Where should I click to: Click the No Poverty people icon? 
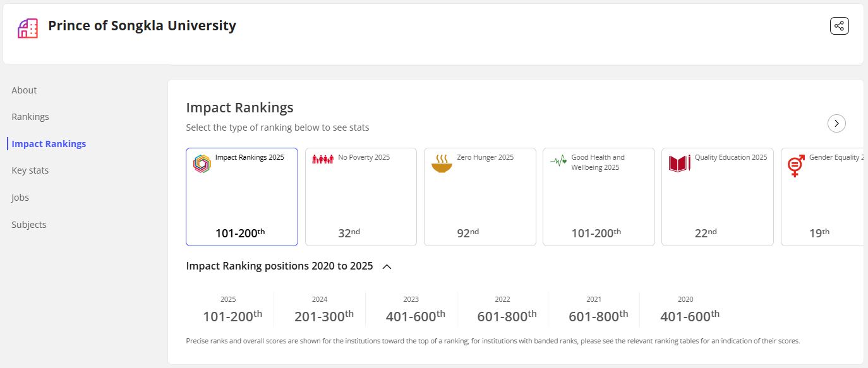(322, 160)
